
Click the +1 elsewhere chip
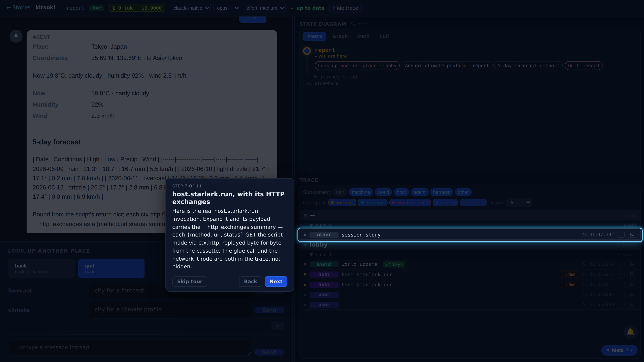pos(322,83)
